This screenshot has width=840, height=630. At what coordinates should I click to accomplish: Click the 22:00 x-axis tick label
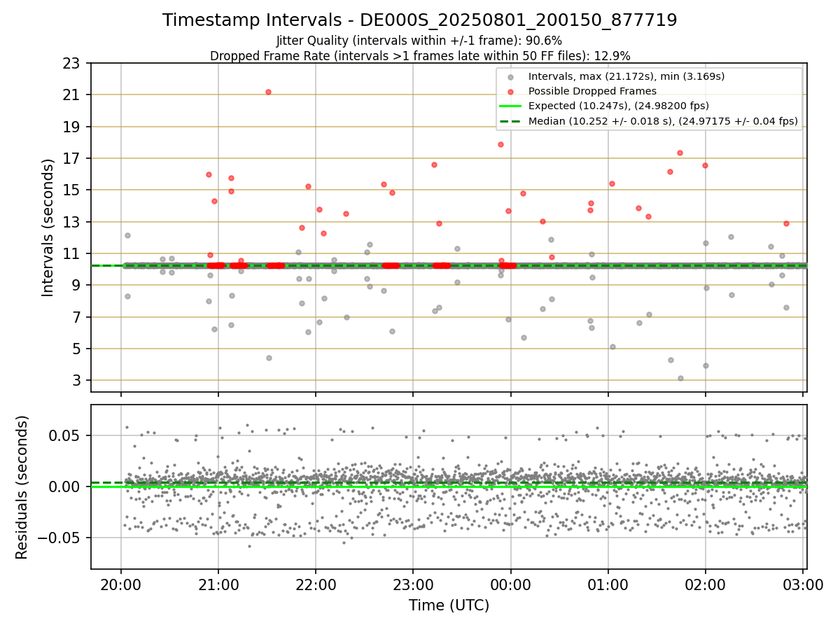(316, 584)
